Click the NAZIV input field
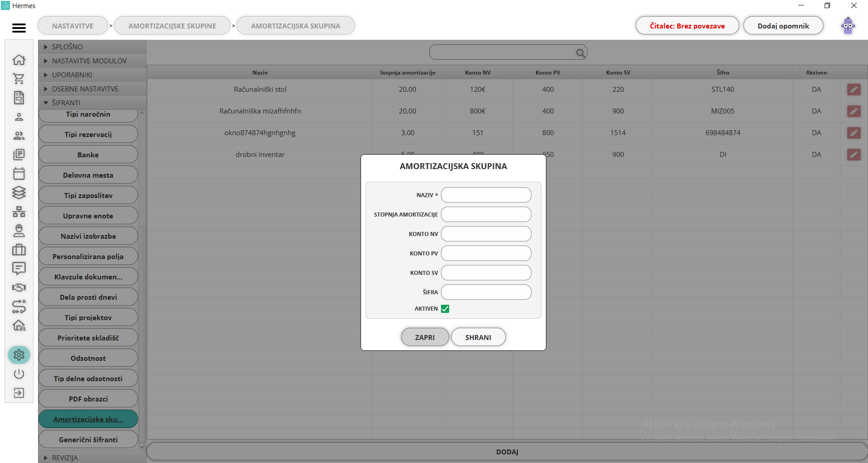 [486, 195]
